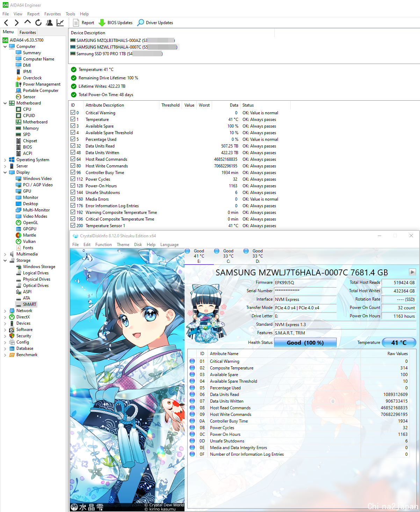Expand the Network tree node
Viewport: 420px width, 512px height.
(5, 311)
